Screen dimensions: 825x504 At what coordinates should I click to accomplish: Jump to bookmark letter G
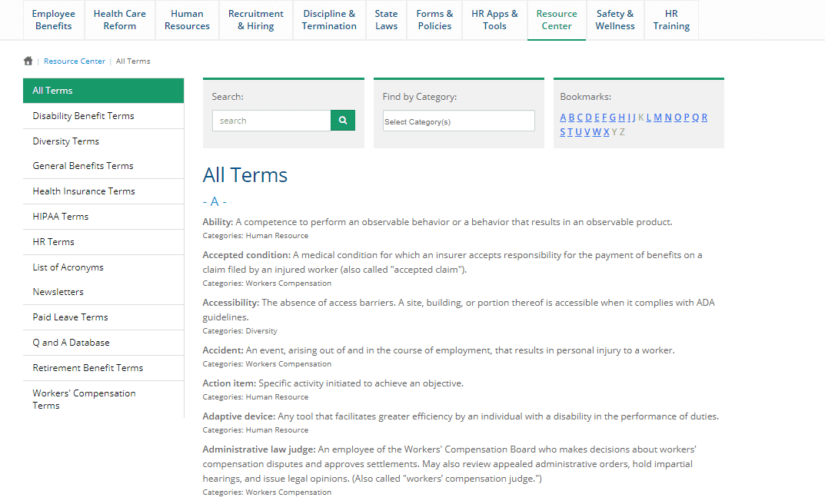(613, 118)
